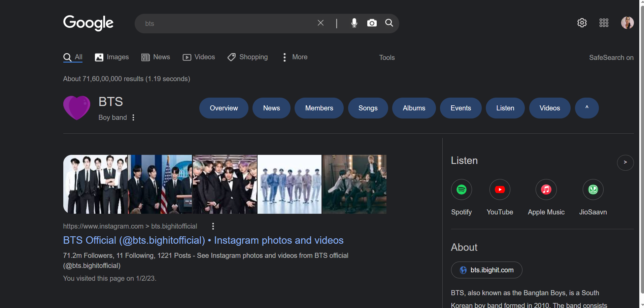
Task: Open the three-dot menu on the Instagram result
Action: pos(213,226)
